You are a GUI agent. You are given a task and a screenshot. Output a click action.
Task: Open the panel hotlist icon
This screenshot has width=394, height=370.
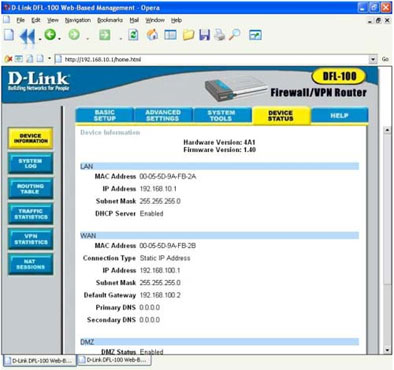coord(170,35)
